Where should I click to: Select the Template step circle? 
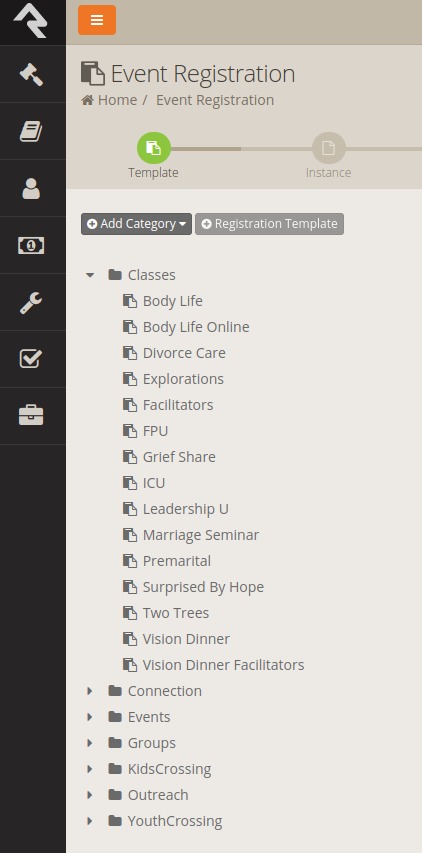(154, 148)
